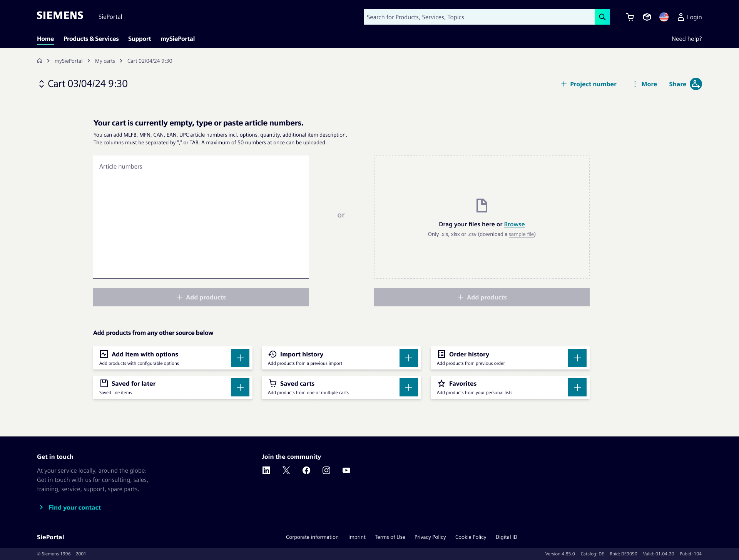Click the Share add-user icon

pyautogui.click(x=696, y=84)
